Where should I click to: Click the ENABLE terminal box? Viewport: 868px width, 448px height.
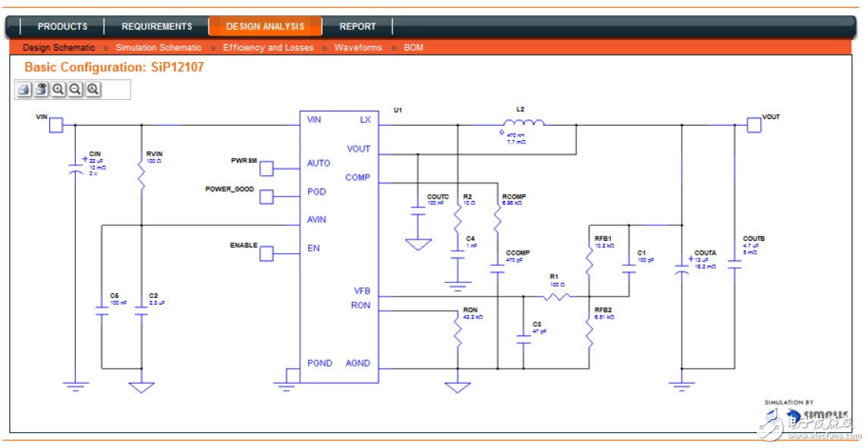point(267,254)
